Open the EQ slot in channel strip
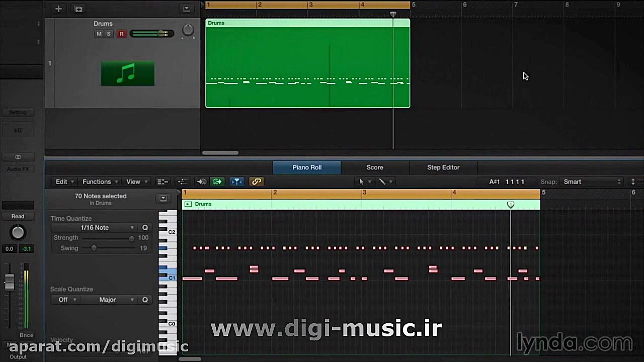644x362 pixels. (18, 131)
